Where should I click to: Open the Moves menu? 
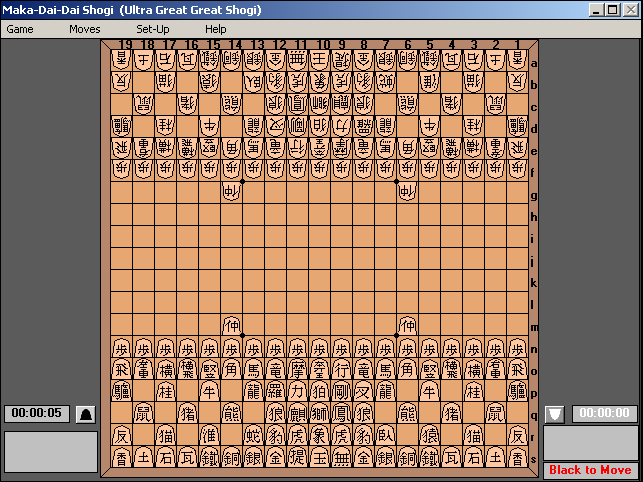tap(84, 29)
